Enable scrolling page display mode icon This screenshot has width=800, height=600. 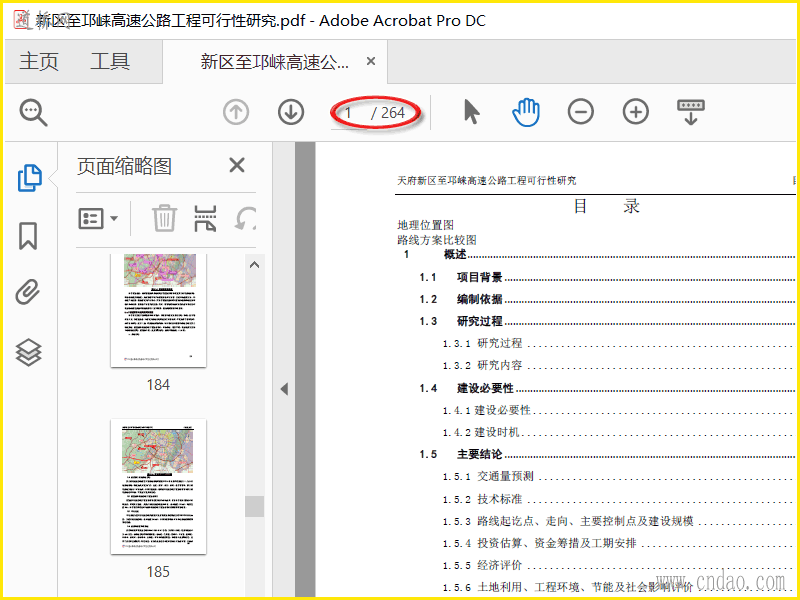click(x=691, y=112)
